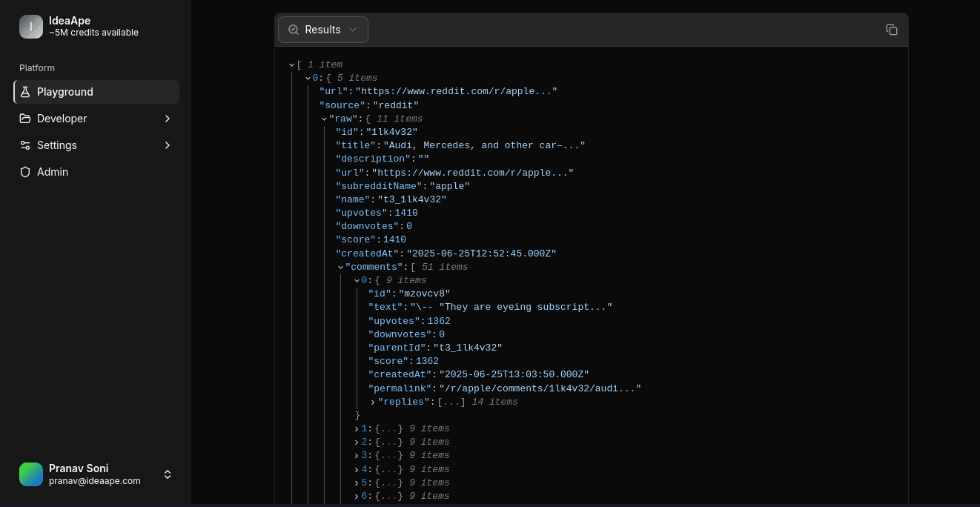Expand the "replies" array of 14 items
980x507 pixels.
(x=373, y=402)
